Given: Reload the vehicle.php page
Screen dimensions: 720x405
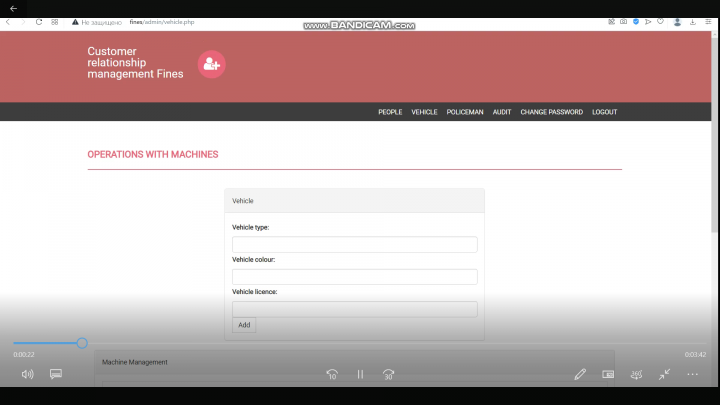Looking at the screenshot, I should (x=39, y=22).
